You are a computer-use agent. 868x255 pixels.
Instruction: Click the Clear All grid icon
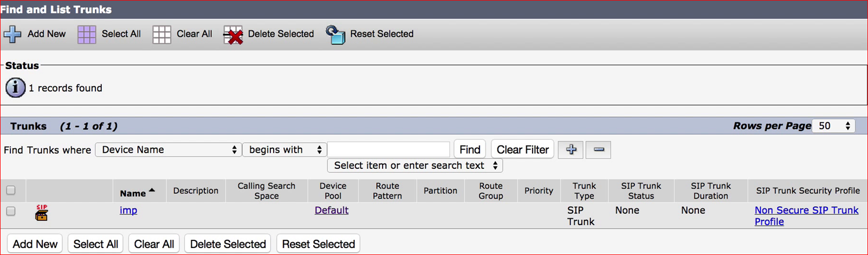pyautogui.click(x=161, y=34)
